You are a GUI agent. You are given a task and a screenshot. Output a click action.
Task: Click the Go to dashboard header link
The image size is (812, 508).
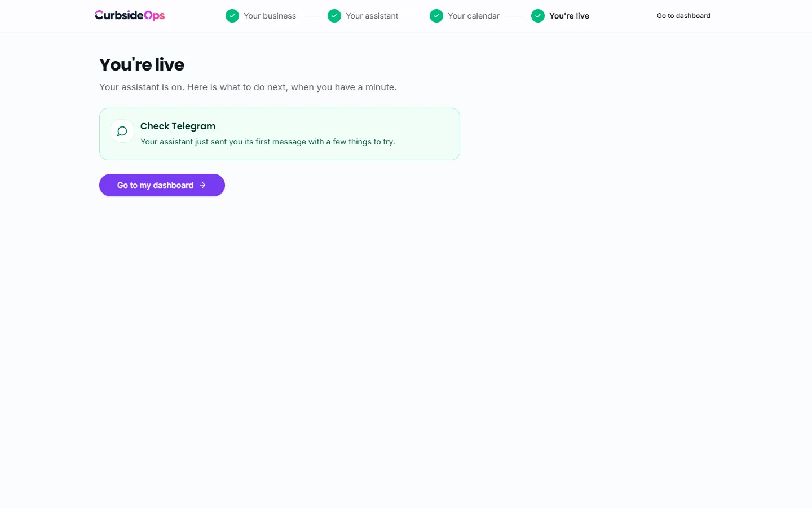coord(683,16)
